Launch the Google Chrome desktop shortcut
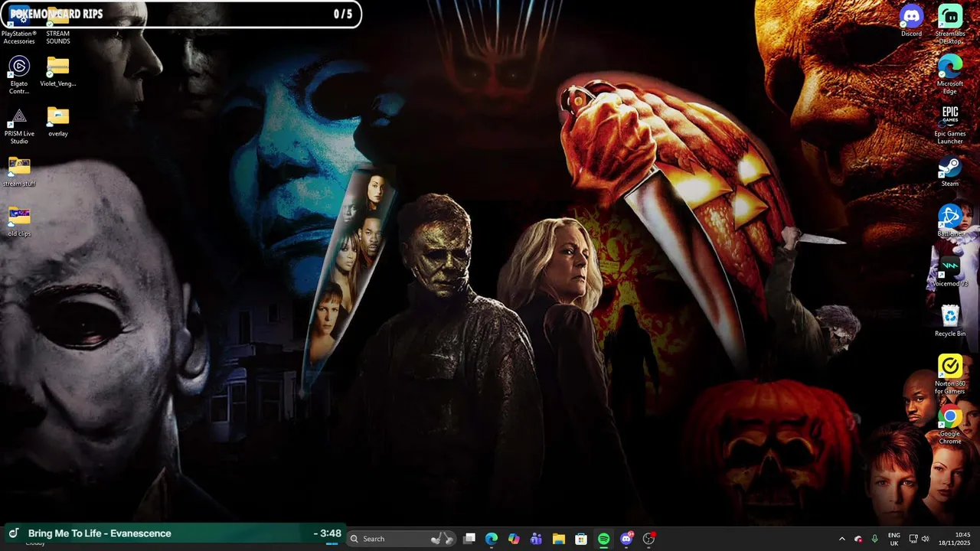The image size is (980, 551). [x=950, y=425]
